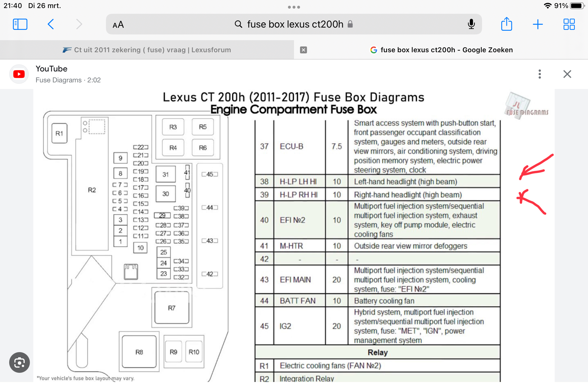Click the 'ECU-B' fuse name cell
The width and height of the screenshot is (588, 388).
click(x=291, y=146)
